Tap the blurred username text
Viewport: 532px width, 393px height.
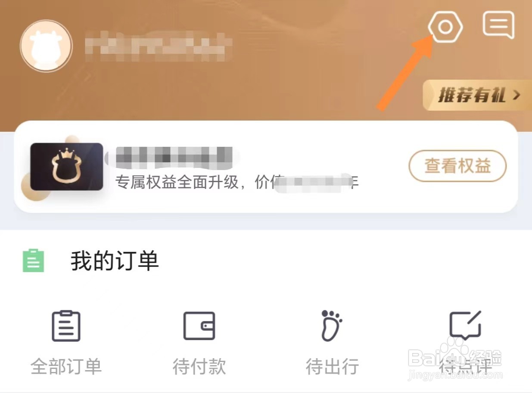(x=159, y=46)
